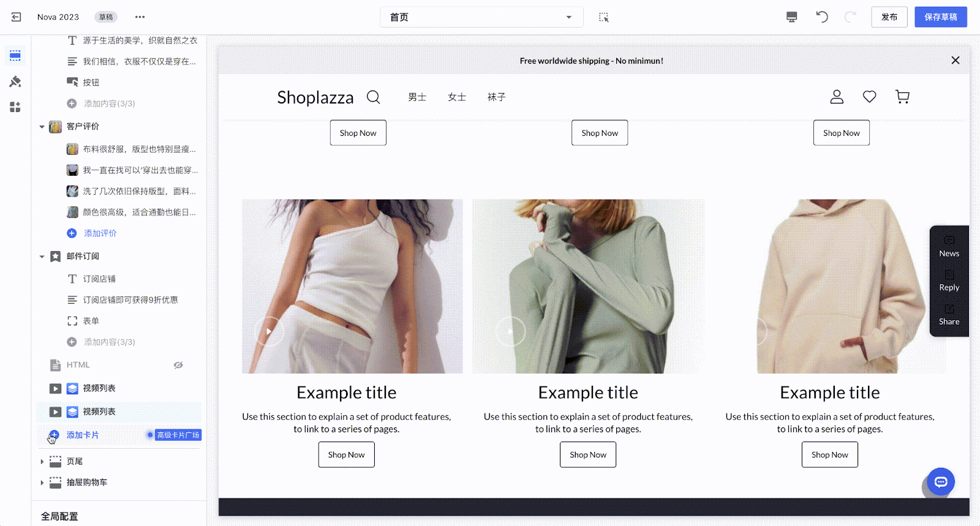Click the element inspector selection icon
Screen dimensions: 980x526
[604, 17]
